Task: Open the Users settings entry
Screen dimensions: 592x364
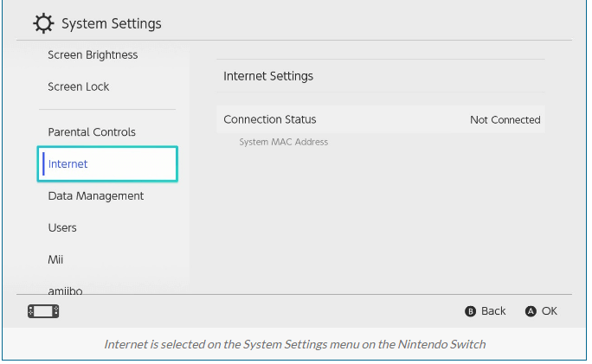Action: (62, 228)
